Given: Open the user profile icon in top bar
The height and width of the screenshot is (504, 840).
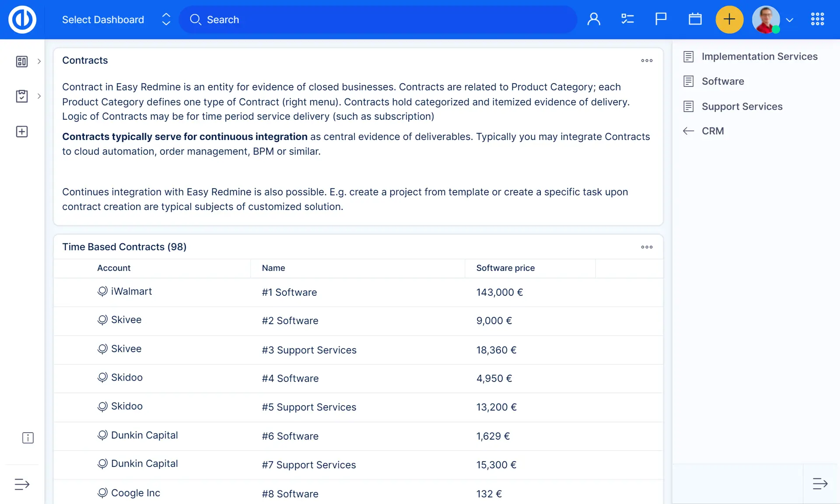Looking at the screenshot, I should pos(594,19).
